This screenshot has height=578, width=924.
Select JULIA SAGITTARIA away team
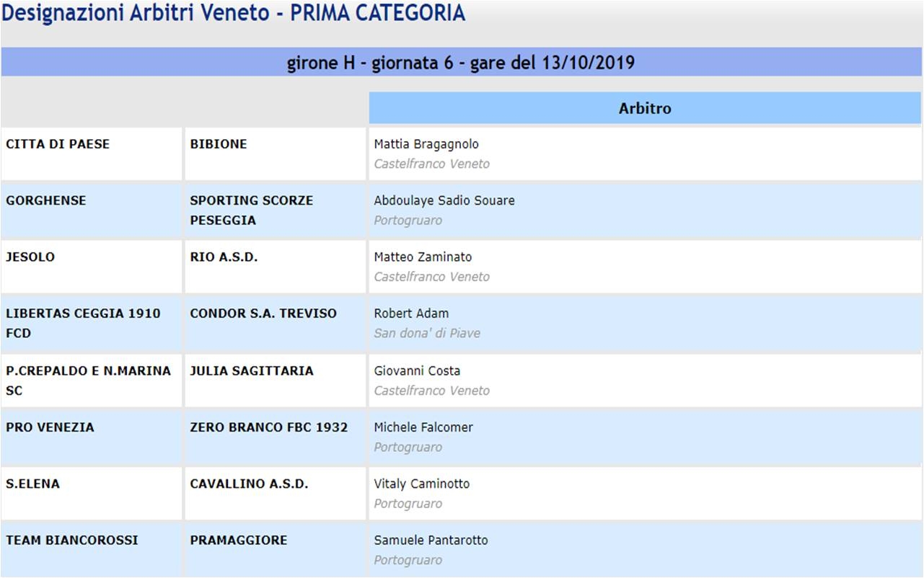point(252,371)
